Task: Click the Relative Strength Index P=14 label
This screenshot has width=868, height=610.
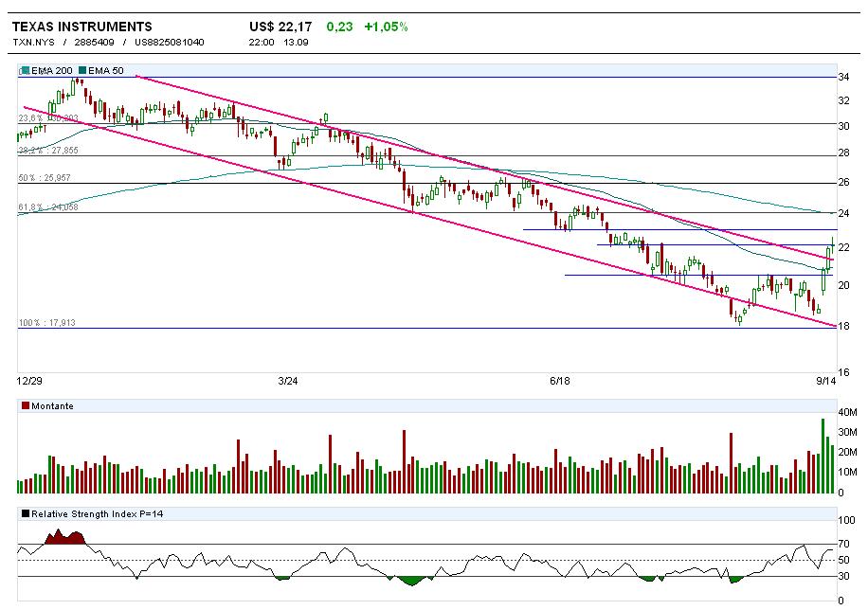Action: coord(98,513)
